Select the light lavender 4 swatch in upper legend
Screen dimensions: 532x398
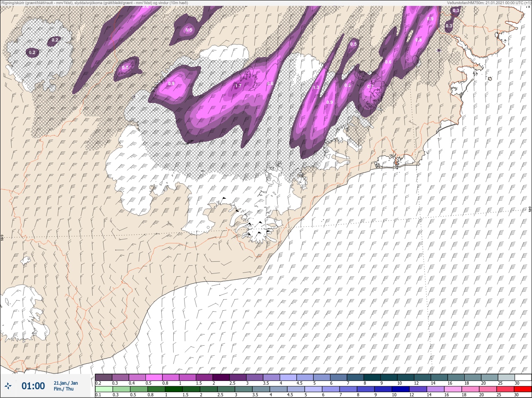[288, 377]
